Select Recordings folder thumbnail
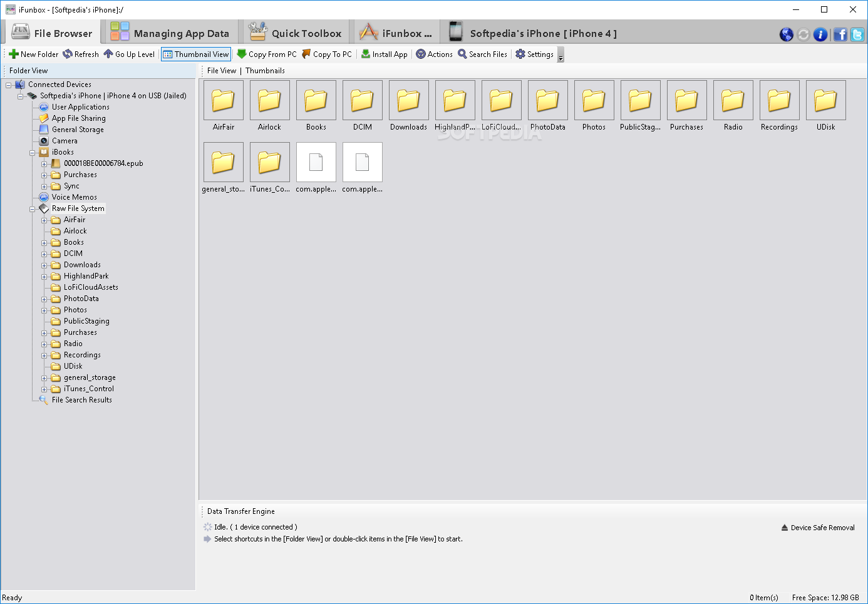This screenshot has width=868, height=604. coord(780,100)
